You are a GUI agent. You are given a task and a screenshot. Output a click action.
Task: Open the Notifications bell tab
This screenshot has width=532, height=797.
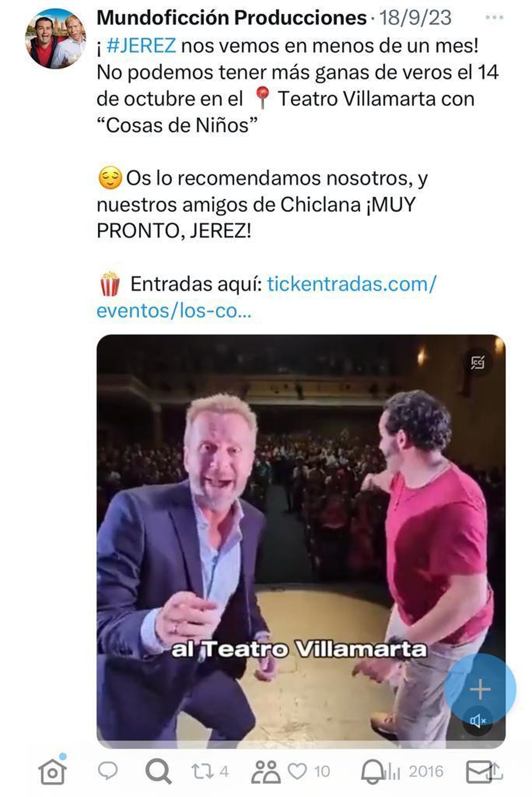[x=372, y=771]
